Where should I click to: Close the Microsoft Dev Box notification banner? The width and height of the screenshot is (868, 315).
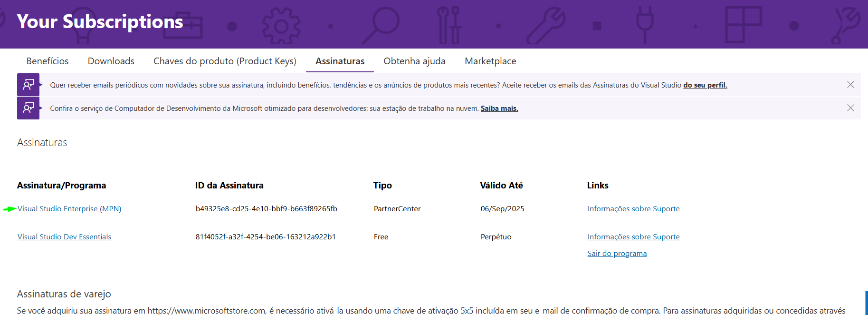(850, 108)
